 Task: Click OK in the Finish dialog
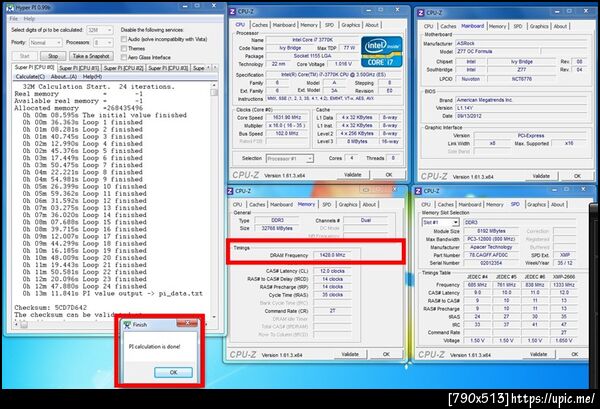[173, 372]
